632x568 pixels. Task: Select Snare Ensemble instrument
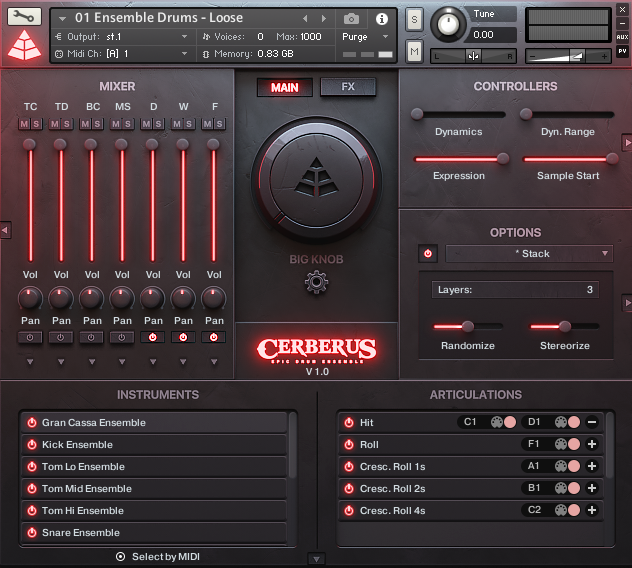click(x=154, y=533)
